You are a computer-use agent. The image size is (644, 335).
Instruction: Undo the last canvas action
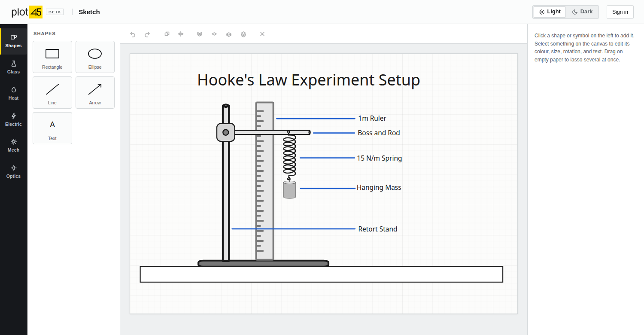click(x=133, y=34)
